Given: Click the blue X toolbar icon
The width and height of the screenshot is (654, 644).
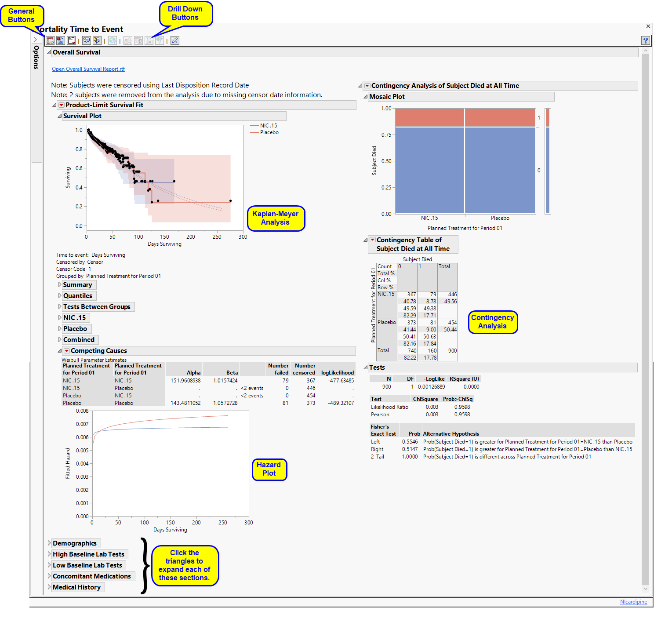Looking at the screenshot, I should point(175,40).
